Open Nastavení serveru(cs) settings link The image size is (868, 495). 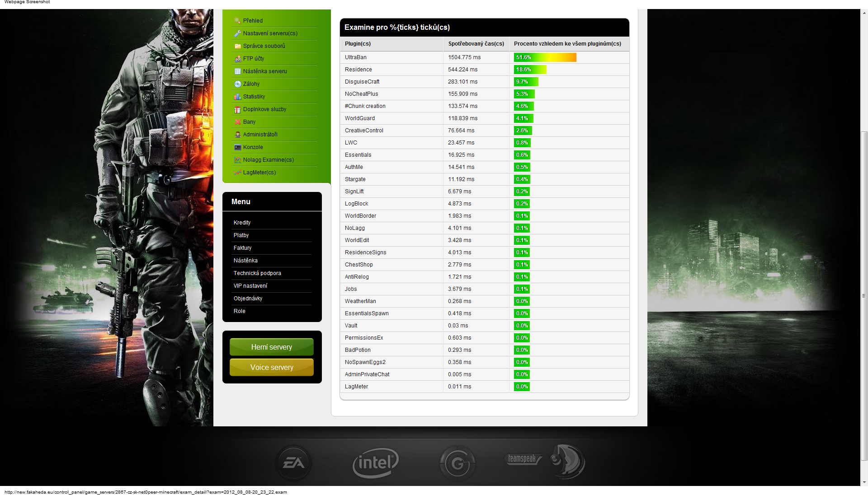(270, 33)
